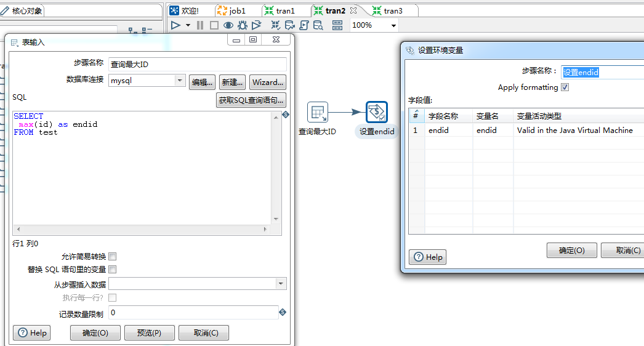Replay the transformation from the toolbar
This screenshot has height=346, width=644.
coord(257,25)
